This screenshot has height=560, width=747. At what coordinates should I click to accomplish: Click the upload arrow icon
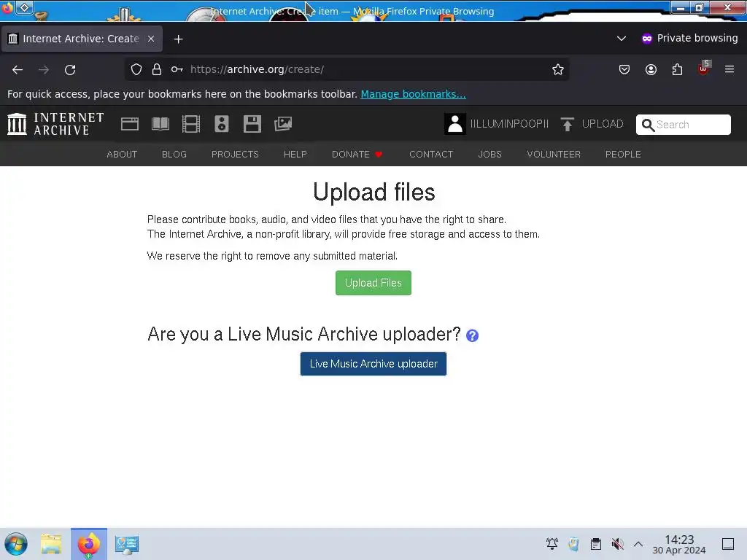click(x=567, y=124)
